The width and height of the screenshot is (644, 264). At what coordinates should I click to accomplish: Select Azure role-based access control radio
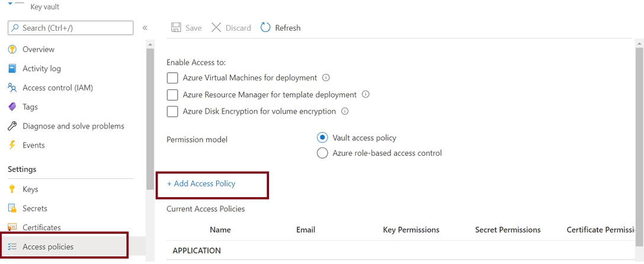(x=322, y=153)
